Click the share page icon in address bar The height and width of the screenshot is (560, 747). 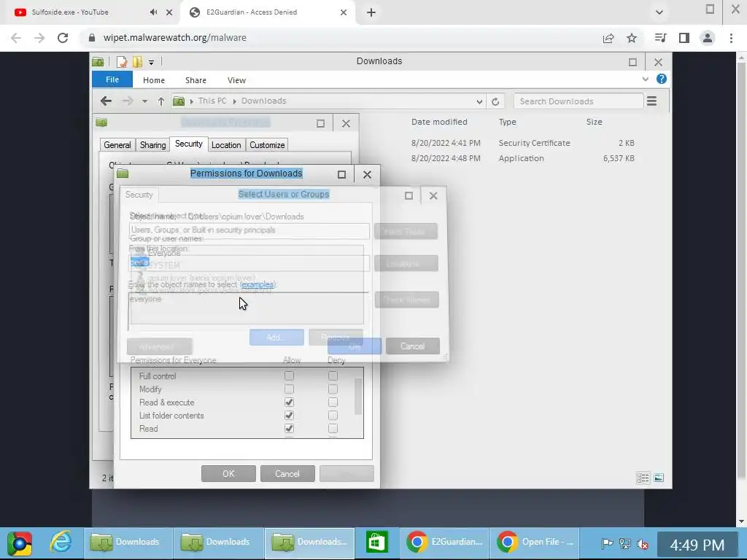pos(608,38)
